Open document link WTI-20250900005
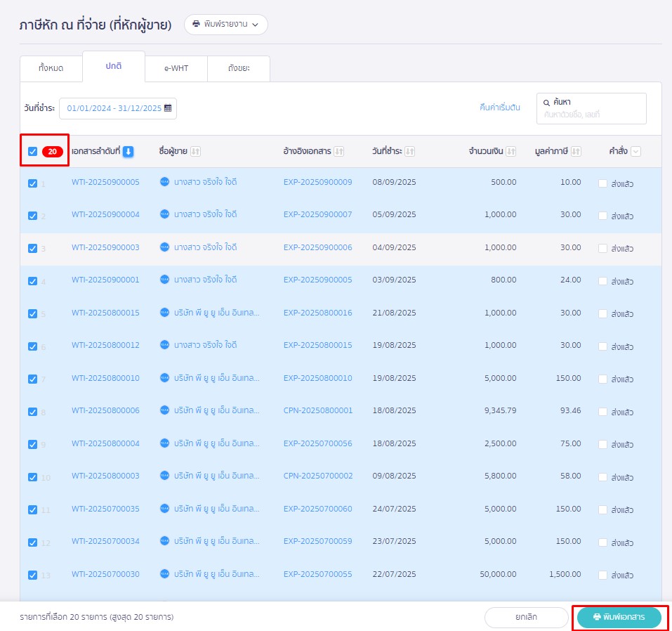Screen dimensions: 672x631 pos(105,182)
